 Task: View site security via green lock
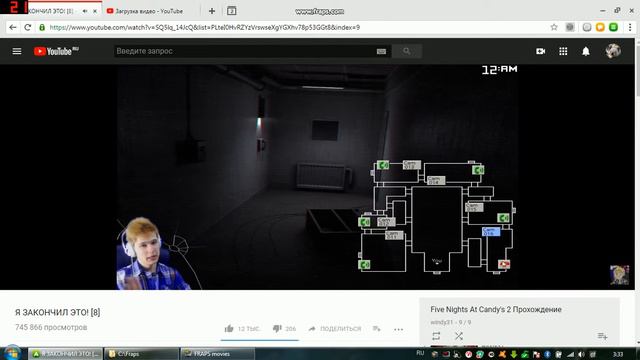(42, 27)
